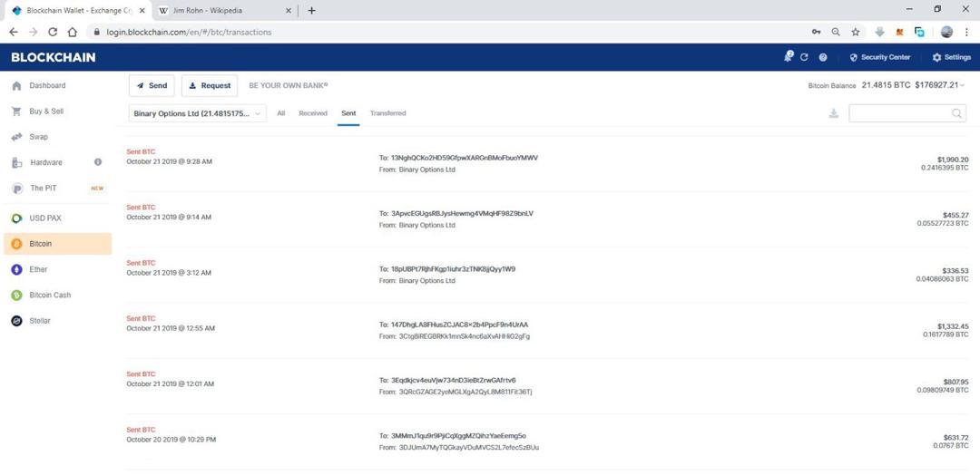Open Bitcoin in sidebar menu
This screenshot has width=980, height=475.
point(57,244)
